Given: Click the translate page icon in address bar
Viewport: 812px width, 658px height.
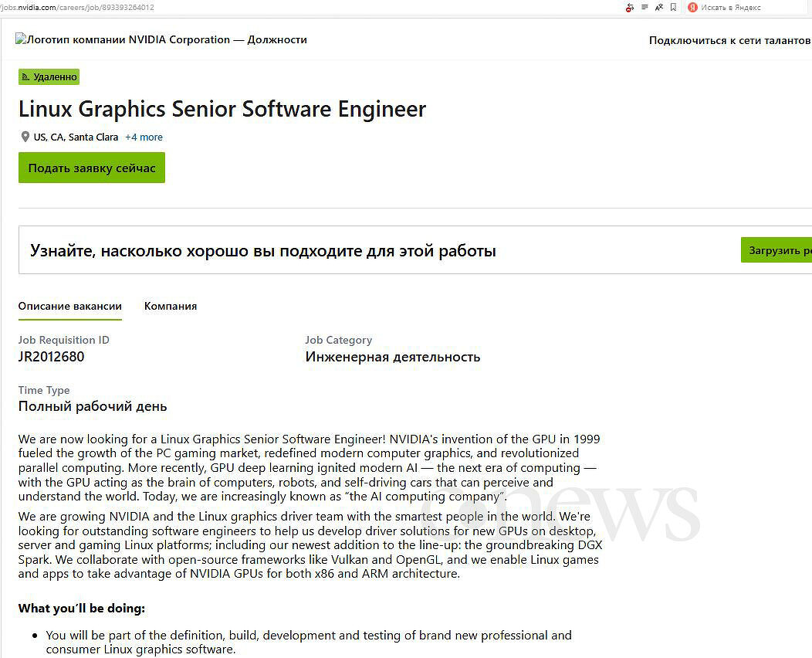Looking at the screenshot, I should point(658,7).
